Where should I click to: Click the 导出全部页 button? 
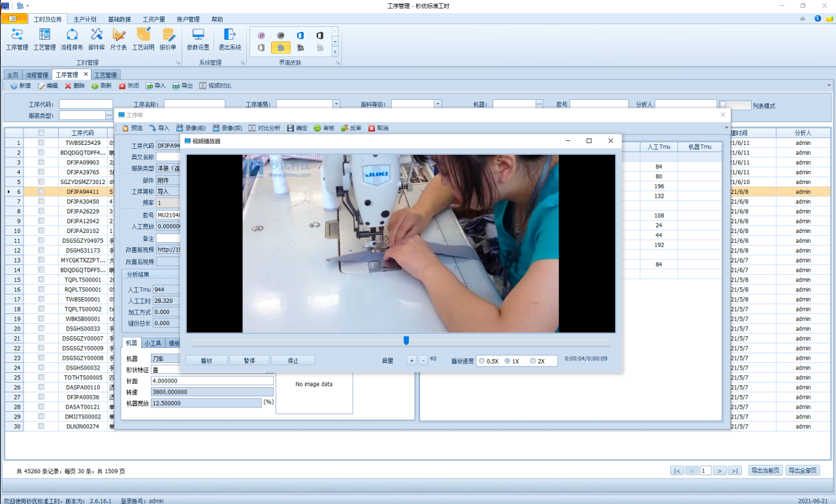(x=803, y=471)
